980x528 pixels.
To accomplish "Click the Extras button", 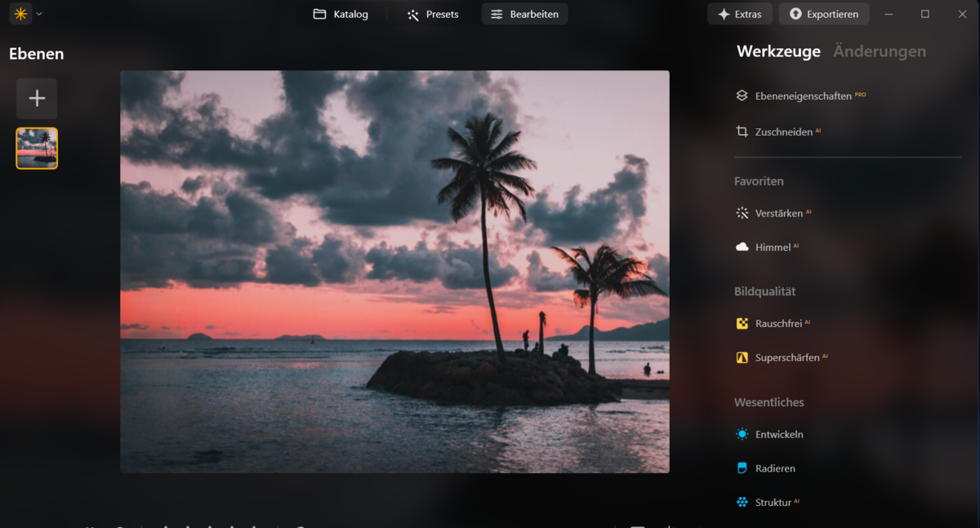I will coord(740,14).
